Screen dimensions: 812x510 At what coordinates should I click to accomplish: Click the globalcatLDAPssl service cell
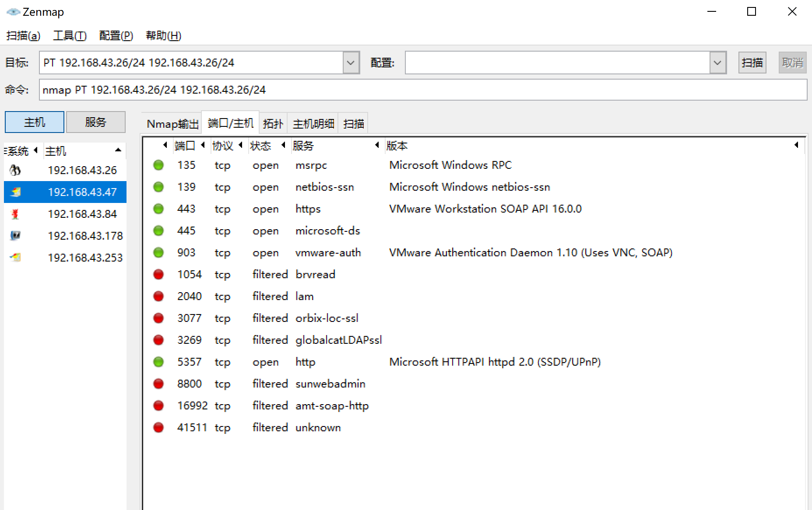click(x=339, y=340)
